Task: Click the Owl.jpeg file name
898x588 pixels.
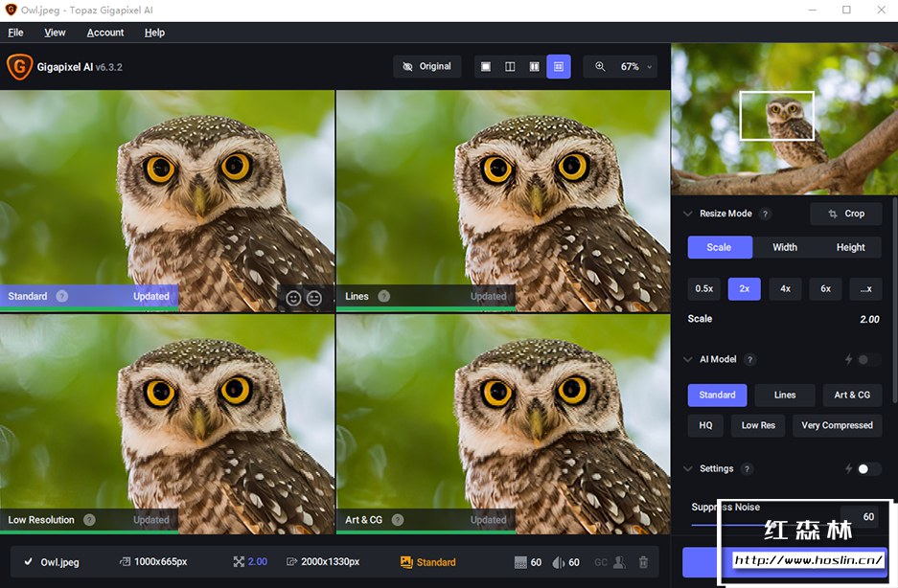Action: click(x=60, y=562)
